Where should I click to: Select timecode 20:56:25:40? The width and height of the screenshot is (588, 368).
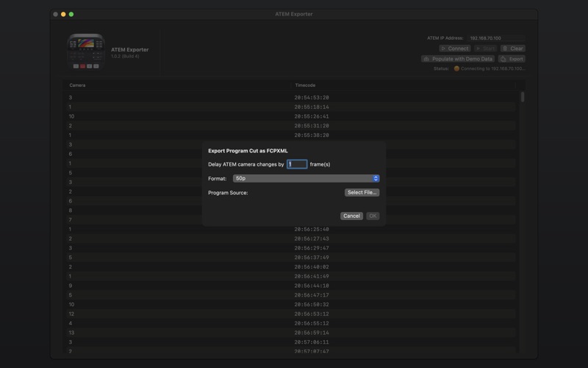coord(311,229)
